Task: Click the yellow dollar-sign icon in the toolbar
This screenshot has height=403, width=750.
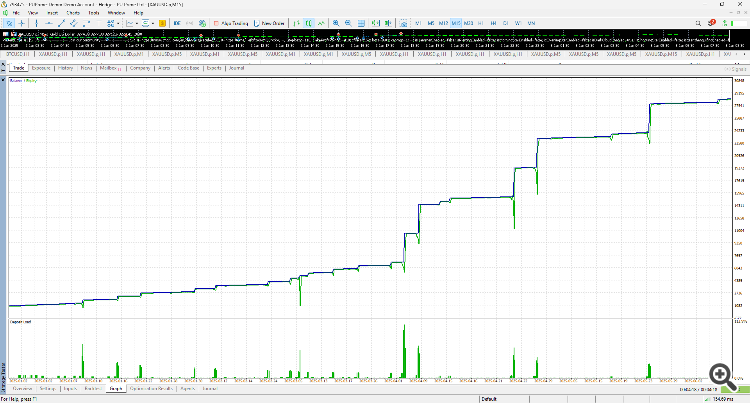Action: coord(162,23)
